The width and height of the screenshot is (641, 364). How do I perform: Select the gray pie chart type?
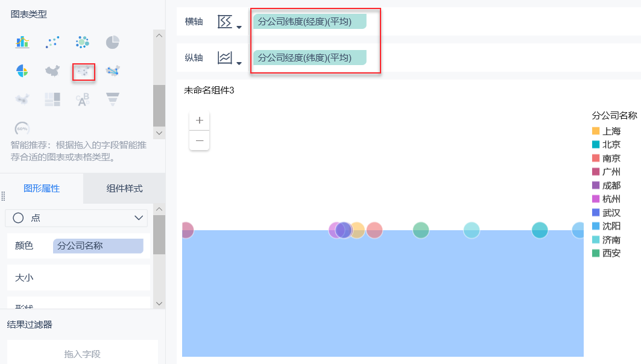pyautogui.click(x=113, y=42)
